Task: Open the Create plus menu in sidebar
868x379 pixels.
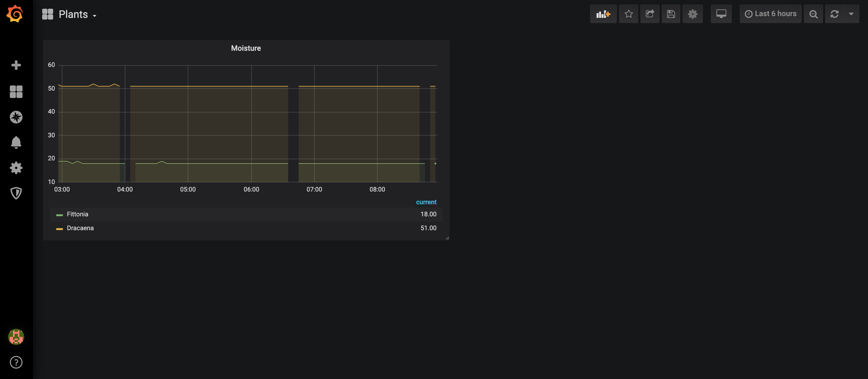Action: [x=16, y=65]
